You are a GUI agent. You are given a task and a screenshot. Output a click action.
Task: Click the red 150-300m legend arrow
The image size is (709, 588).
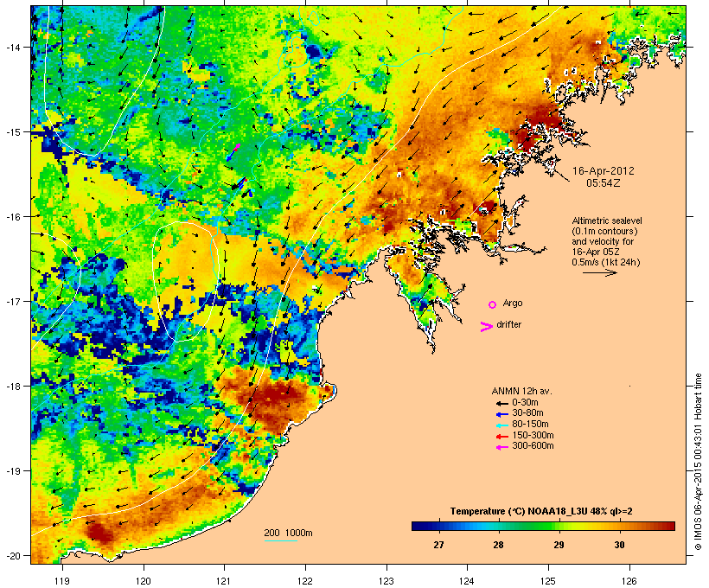click(501, 436)
